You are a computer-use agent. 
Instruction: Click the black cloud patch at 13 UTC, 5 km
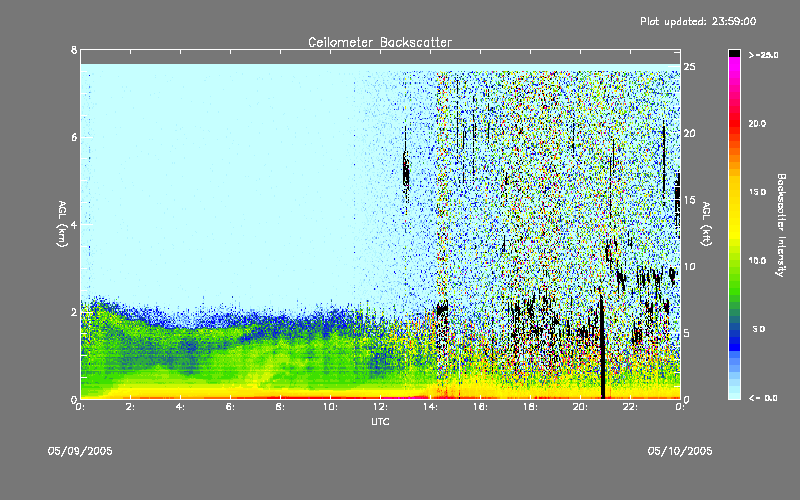point(406,172)
